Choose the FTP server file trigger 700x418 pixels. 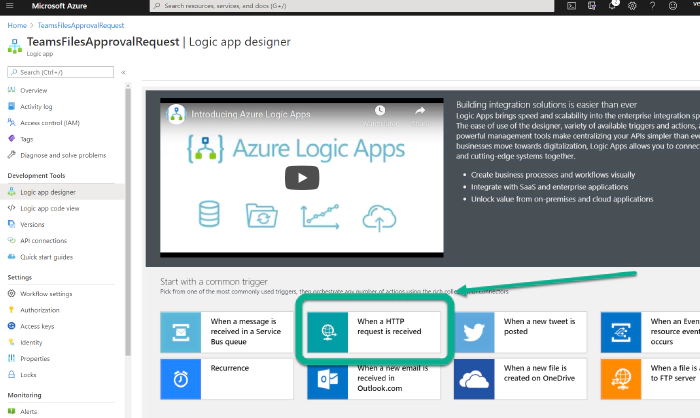coord(650,379)
